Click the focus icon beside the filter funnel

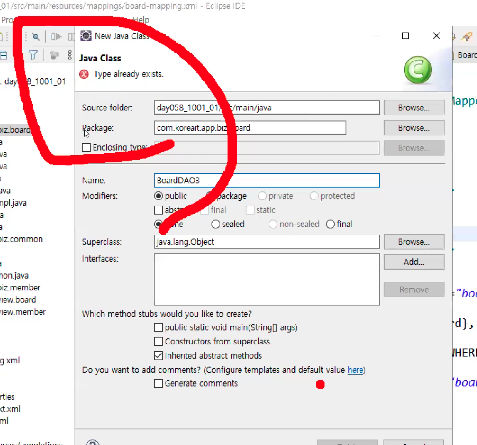[x=54, y=55]
